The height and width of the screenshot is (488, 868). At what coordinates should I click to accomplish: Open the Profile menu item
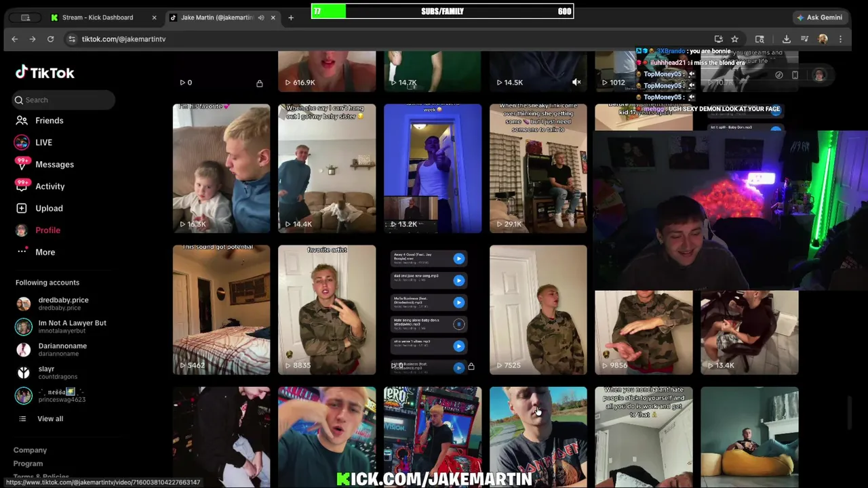point(48,230)
